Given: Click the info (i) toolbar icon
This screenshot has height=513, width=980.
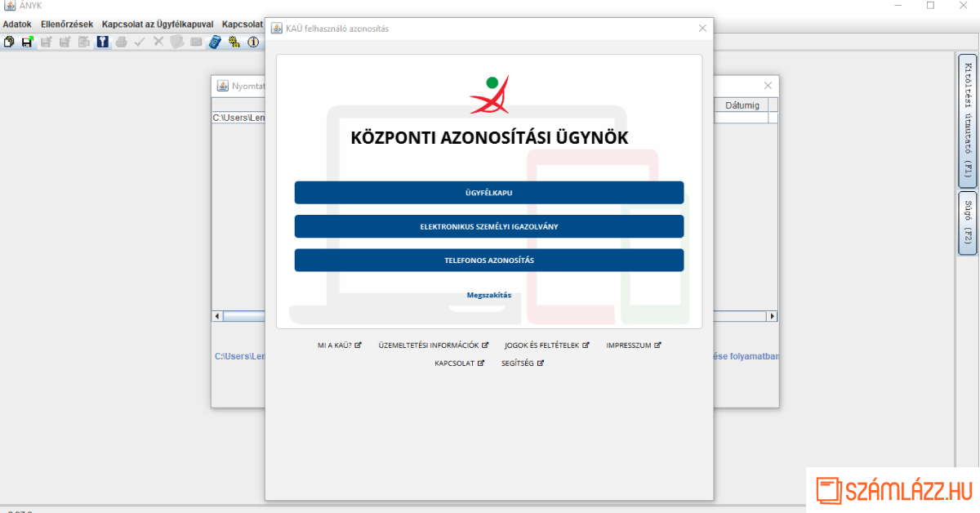Looking at the screenshot, I should coord(253,42).
